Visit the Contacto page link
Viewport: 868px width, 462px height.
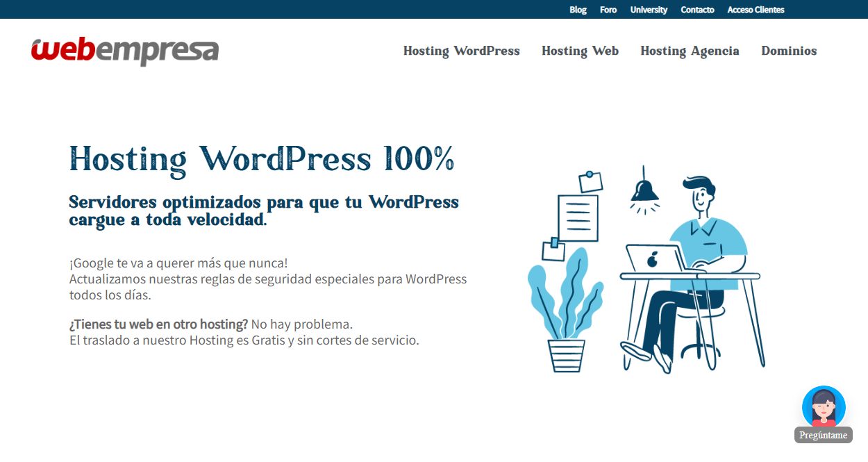click(697, 10)
